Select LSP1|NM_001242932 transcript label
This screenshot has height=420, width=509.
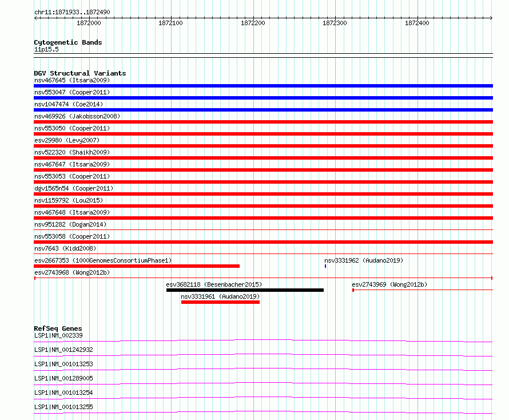pos(63,350)
